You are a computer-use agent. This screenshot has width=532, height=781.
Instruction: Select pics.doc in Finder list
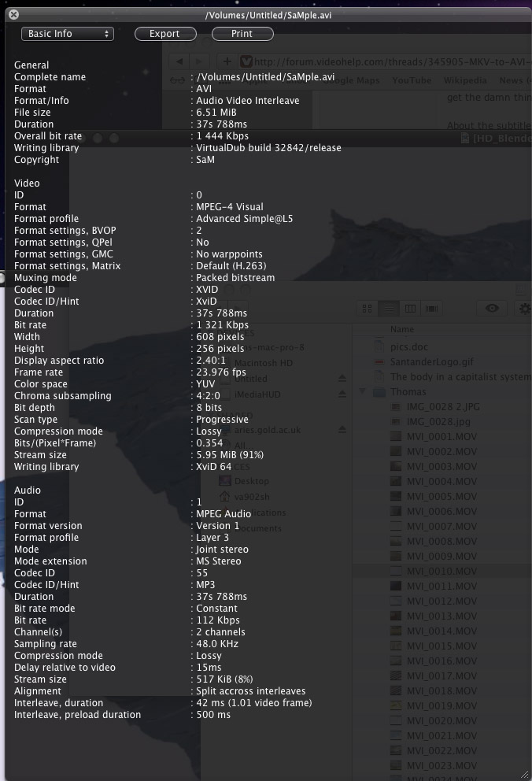[x=408, y=346]
